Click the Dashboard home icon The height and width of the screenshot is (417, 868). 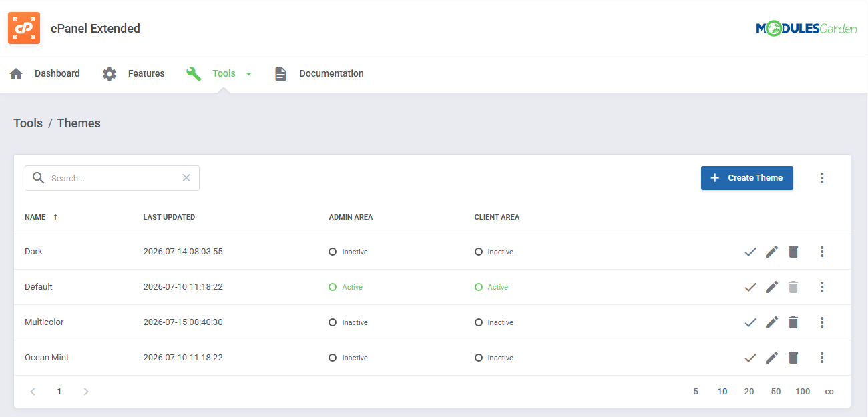click(x=16, y=74)
